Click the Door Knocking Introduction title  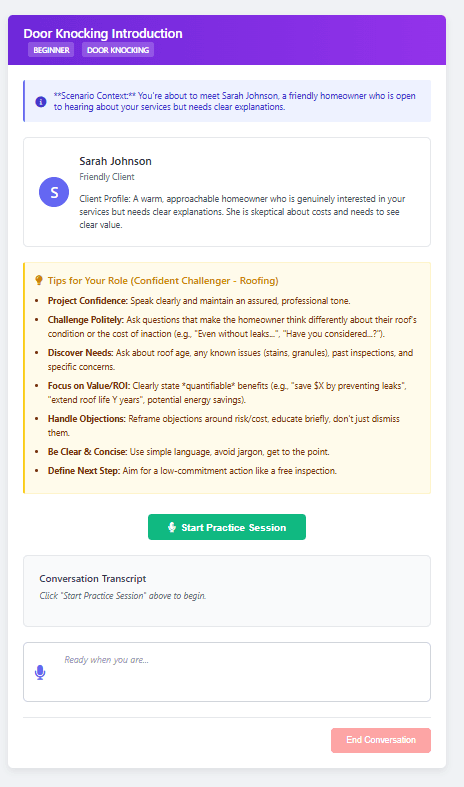(x=103, y=34)
